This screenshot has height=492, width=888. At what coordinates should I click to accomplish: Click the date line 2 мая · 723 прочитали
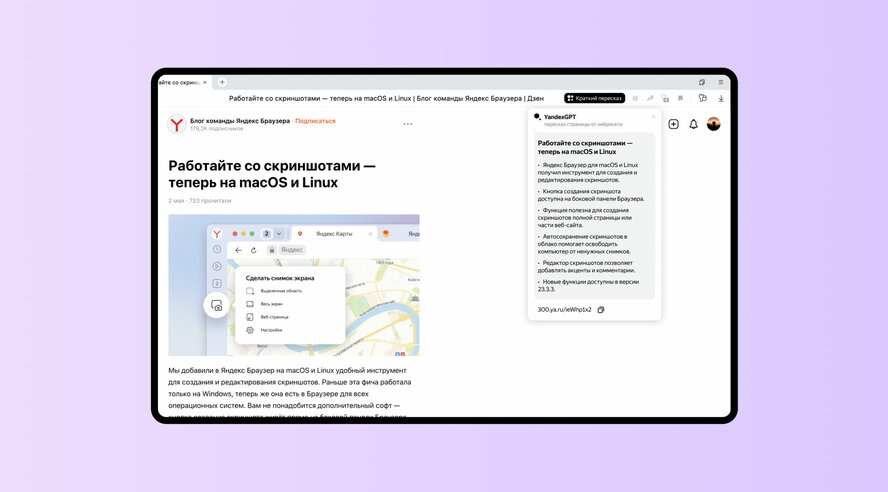click(x=200, y=200)
